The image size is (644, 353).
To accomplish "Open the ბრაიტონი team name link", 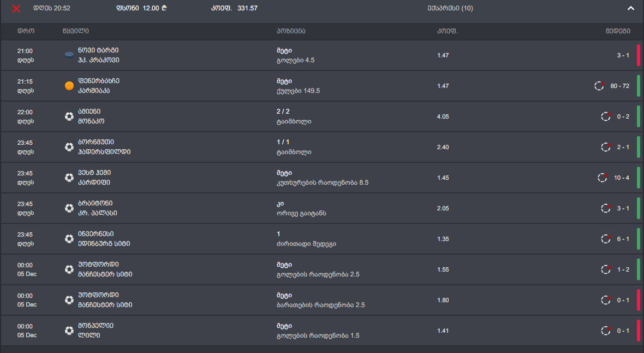I will click(94, 203).
